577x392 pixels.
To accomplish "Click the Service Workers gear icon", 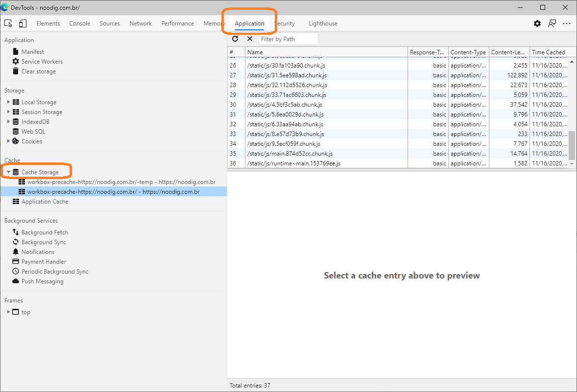I will [16, 61].
